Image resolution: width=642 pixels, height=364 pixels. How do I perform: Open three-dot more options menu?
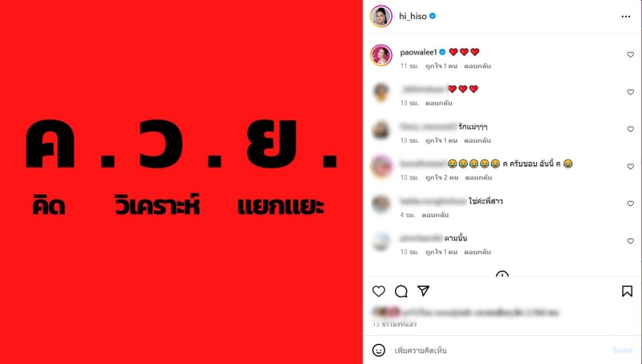pyautogui.click(x=626, y=16)
